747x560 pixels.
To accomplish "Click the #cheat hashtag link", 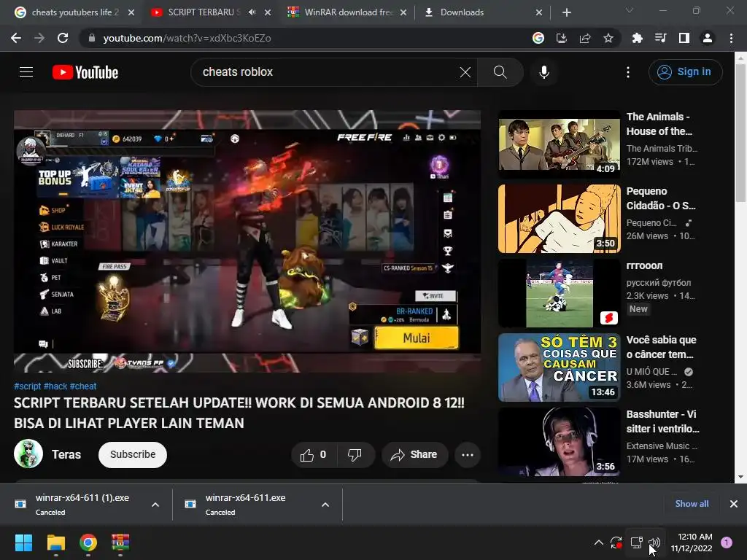I will point(83,386).
